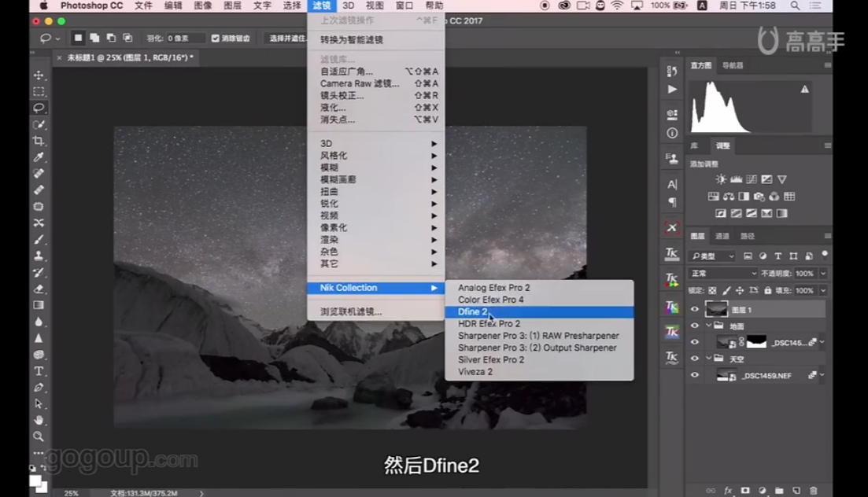Hide the 图层 1 layer
The image size is (868, 497).
695,309
